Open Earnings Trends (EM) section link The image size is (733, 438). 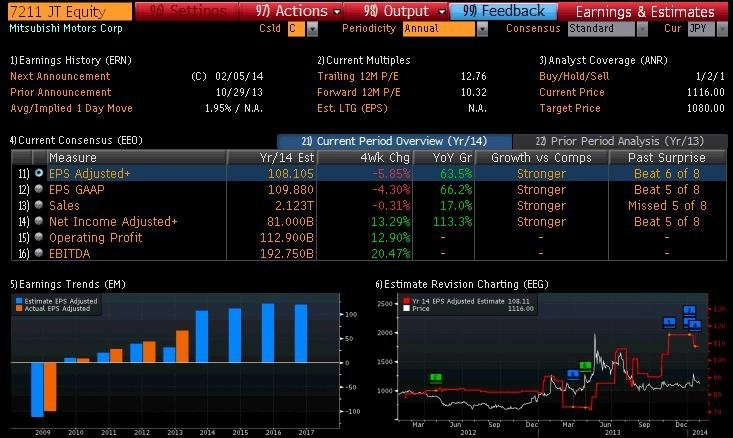68,284
